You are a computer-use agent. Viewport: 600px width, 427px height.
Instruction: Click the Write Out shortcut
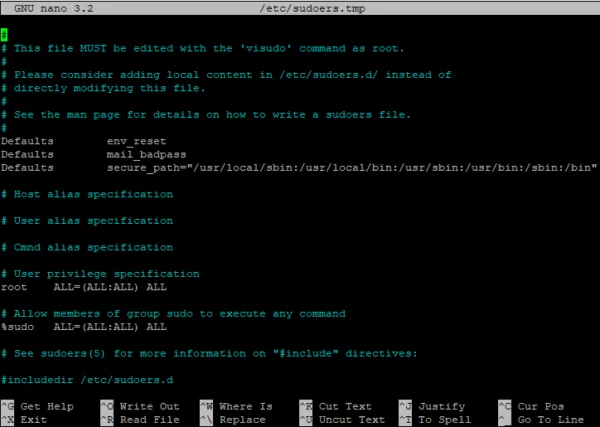(x=148, y=407)
